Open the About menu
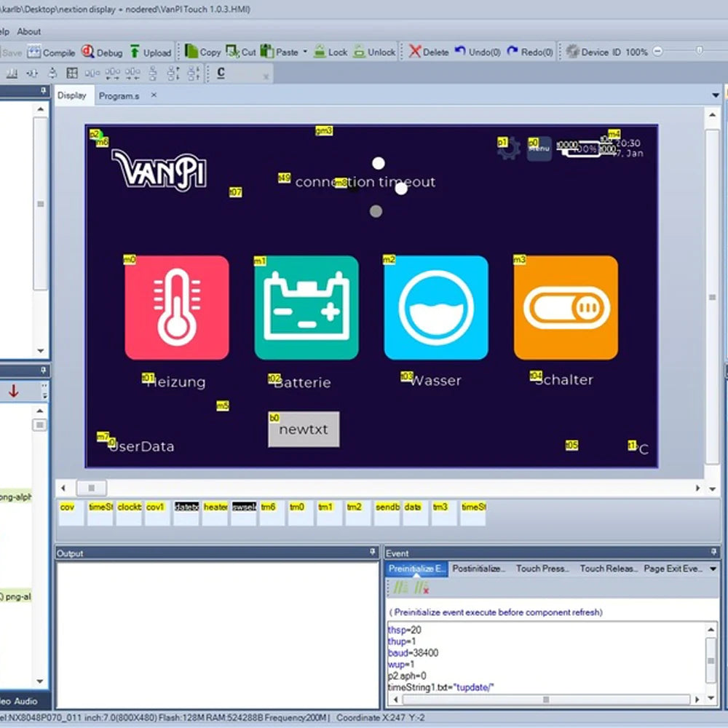The width and height of the screenshot is (728, 728). pos(29,31)
